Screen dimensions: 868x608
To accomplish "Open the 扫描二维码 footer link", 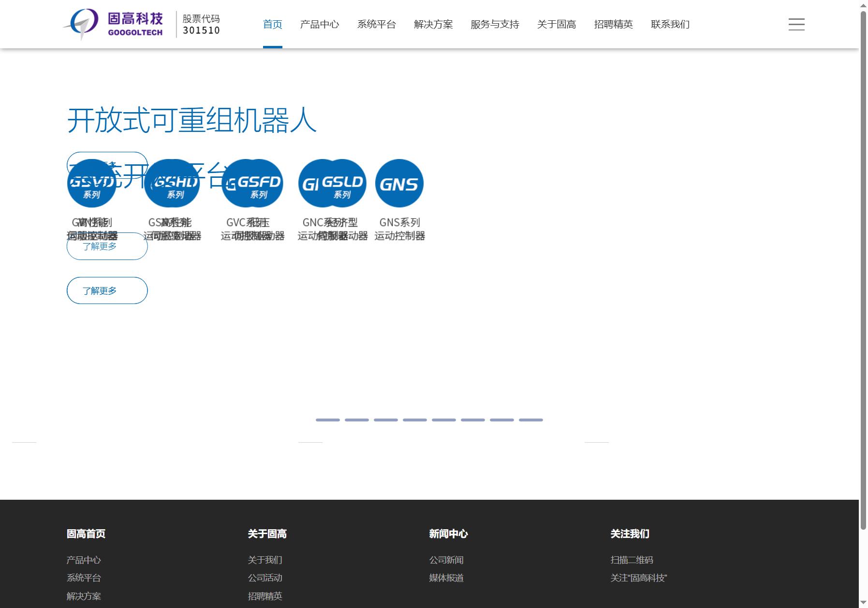I will click(x=632, y=560).
